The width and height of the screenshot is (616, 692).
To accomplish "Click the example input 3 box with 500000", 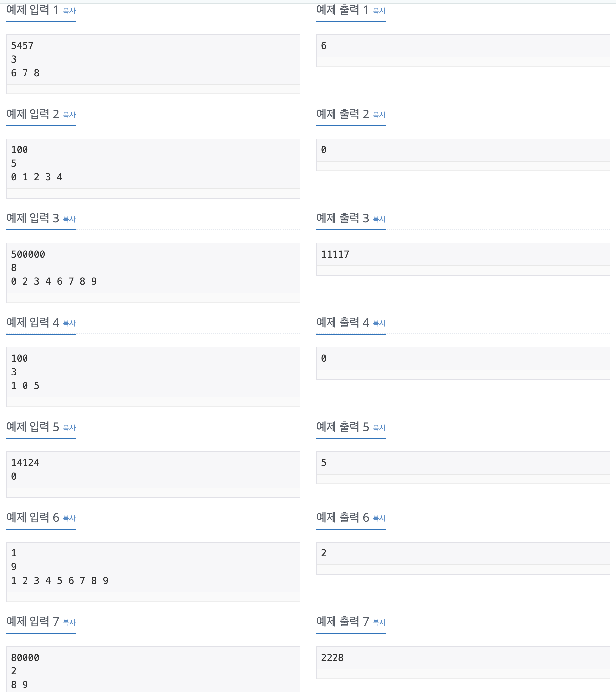I will pyautogui.click(x=153, y=268).
